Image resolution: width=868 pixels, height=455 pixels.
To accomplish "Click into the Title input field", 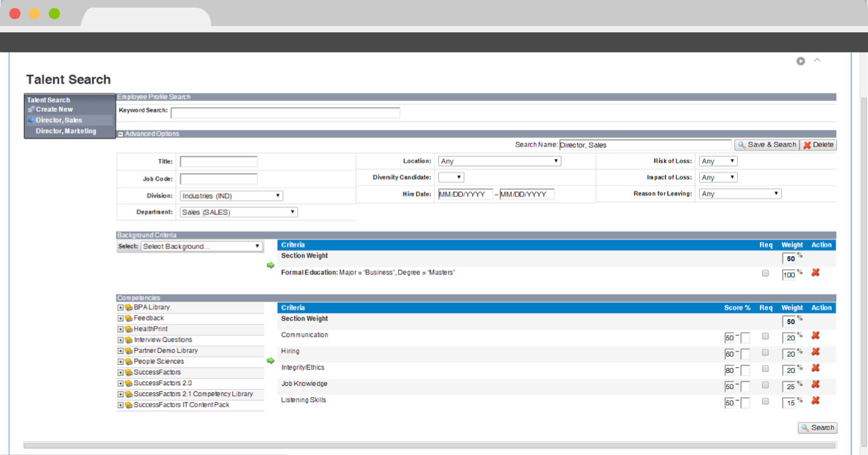I will pos(218,161).
